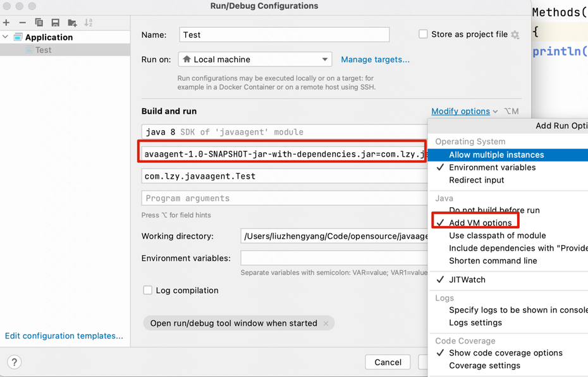
Task: Choose Shorten command line option
Action: (x=493, y=261)
